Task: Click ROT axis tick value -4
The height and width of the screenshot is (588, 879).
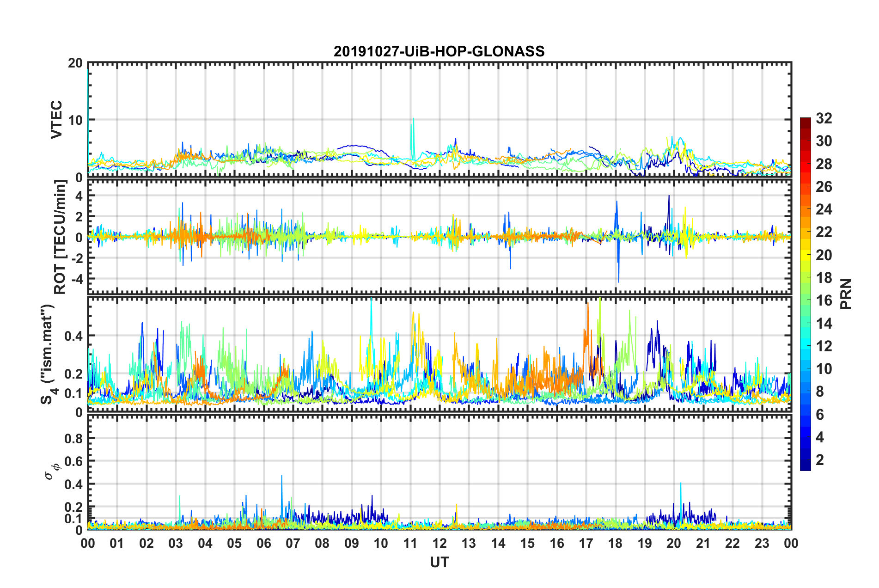Action: click(77, 279)
